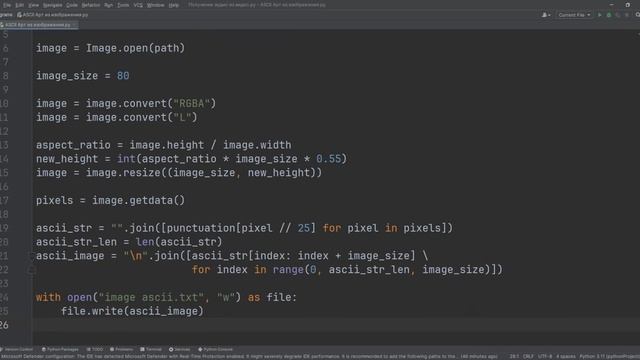Click on the image_size = 80 line
Image resolution: width=640 pixels, height=360 pixels.
(x=82, y=76)
